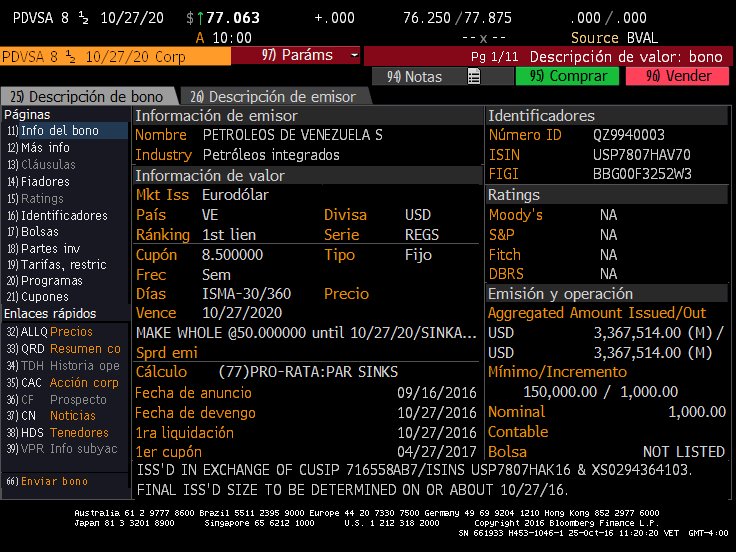Click the Source BVAL label

pos(614,38)
